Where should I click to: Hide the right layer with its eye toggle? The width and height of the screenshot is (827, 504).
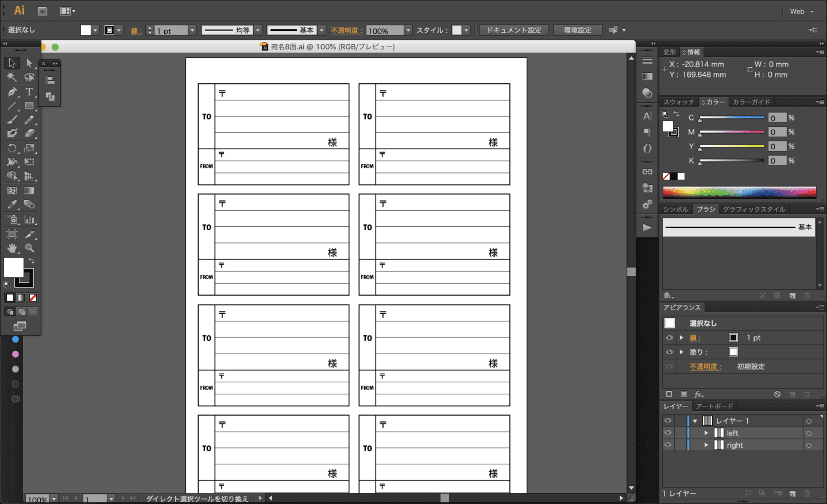click(x=668, y=445)
